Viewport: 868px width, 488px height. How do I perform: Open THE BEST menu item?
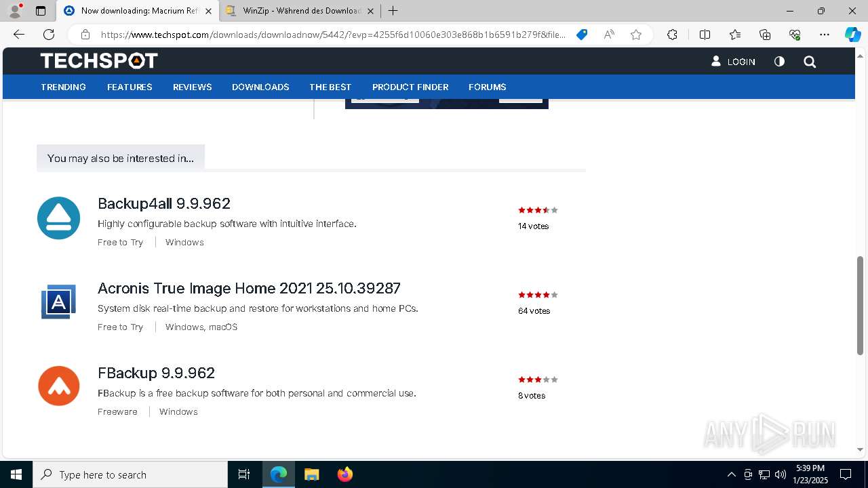[330, 87]
